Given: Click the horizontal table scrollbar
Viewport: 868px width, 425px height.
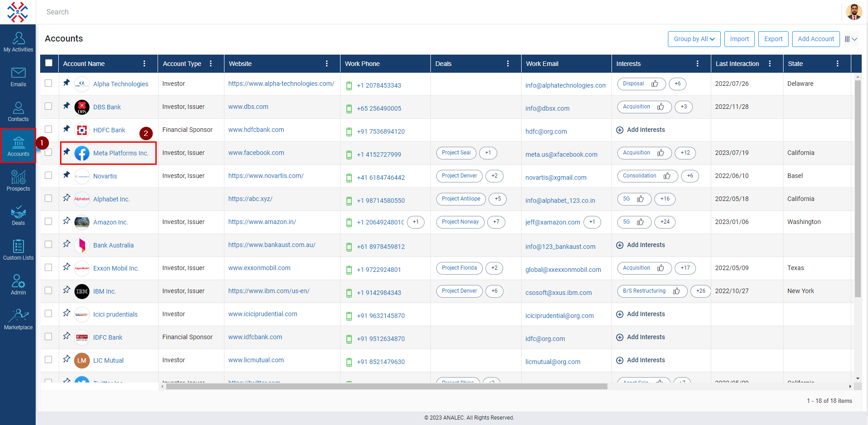Looking at the screenshot, I should [387, 386].
